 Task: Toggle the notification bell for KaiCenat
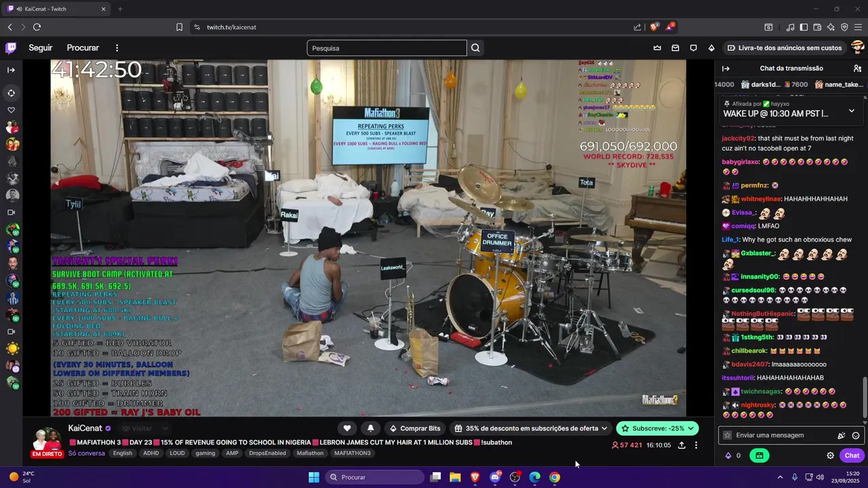click(x=370, y=428)
